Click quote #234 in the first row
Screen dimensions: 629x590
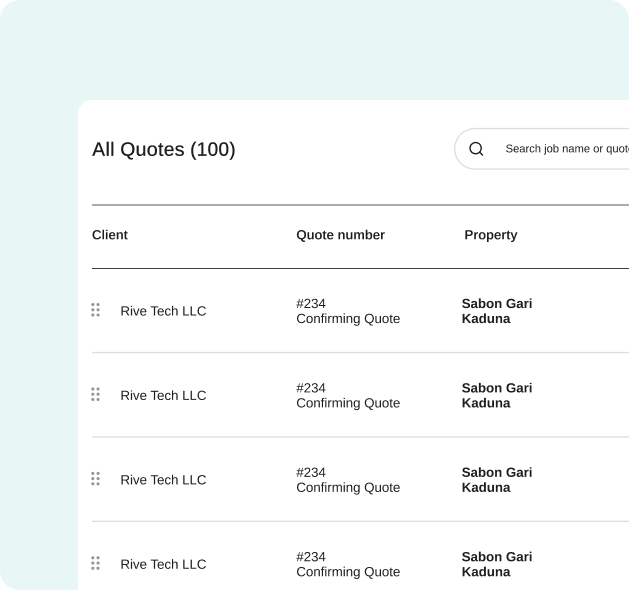311,304
